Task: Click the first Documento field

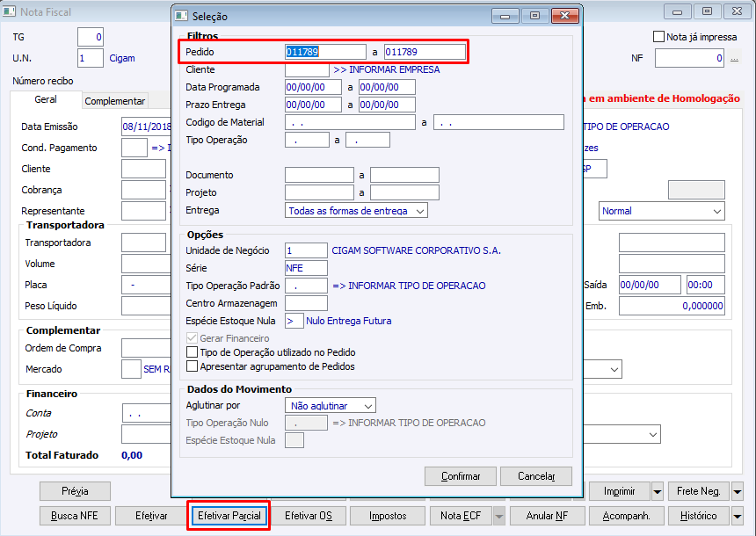Action: [x=319, y=175]
